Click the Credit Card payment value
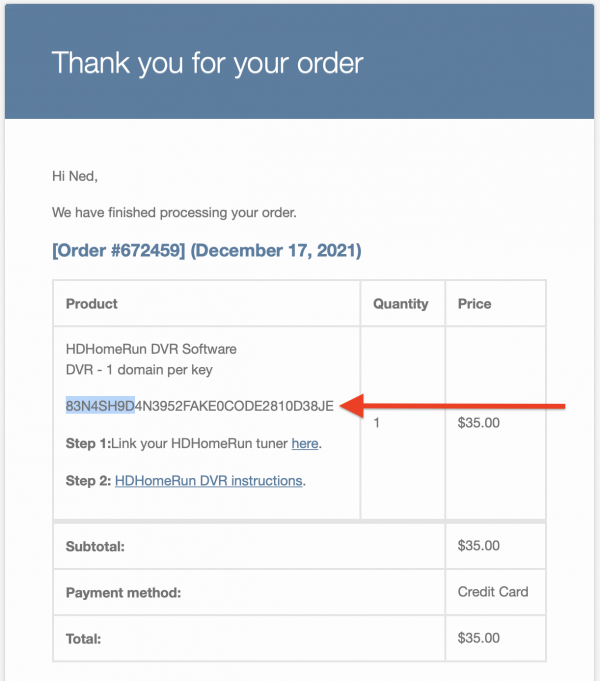 point(493,592)
